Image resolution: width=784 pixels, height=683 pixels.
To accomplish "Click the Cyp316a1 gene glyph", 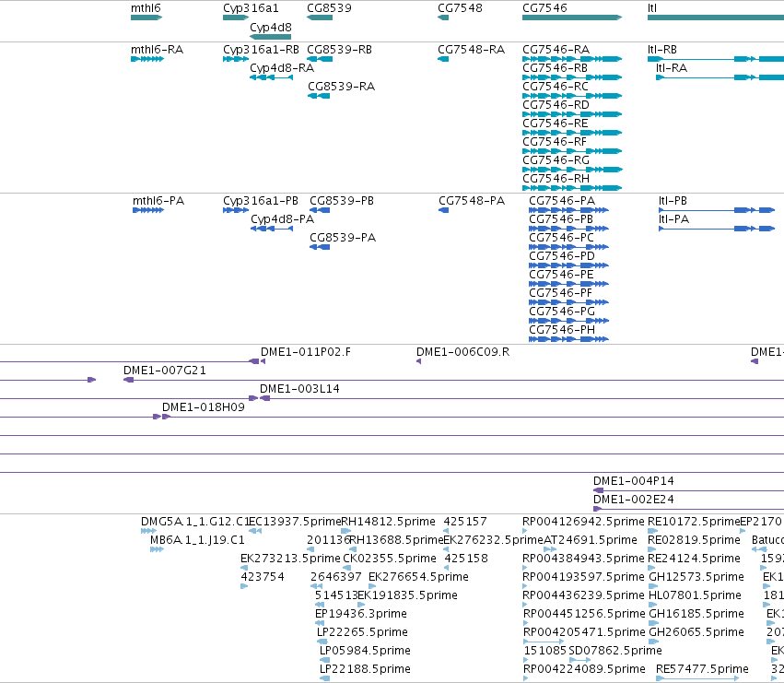I will pos(236,18).
